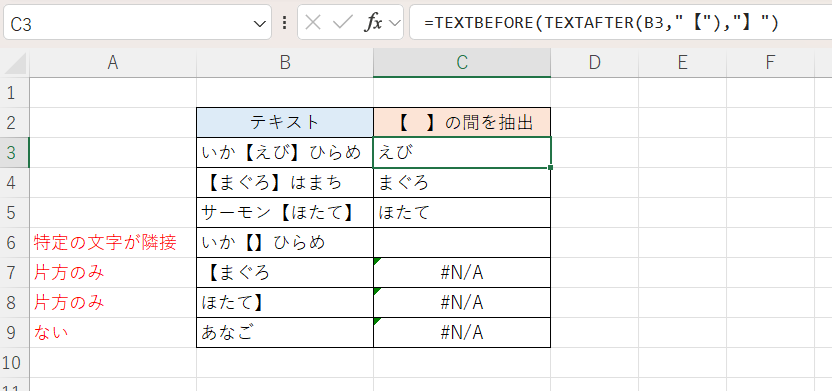Click the Enter checkmark icon in formula bar

pyautogui.click(x=343, y=23)
